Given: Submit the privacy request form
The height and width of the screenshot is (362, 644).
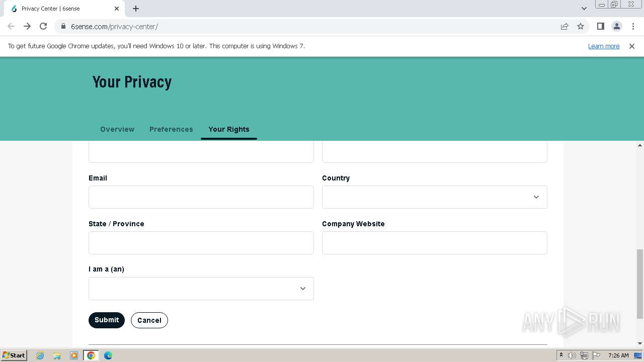Looking at the screenshot, I should pos(107,320).
